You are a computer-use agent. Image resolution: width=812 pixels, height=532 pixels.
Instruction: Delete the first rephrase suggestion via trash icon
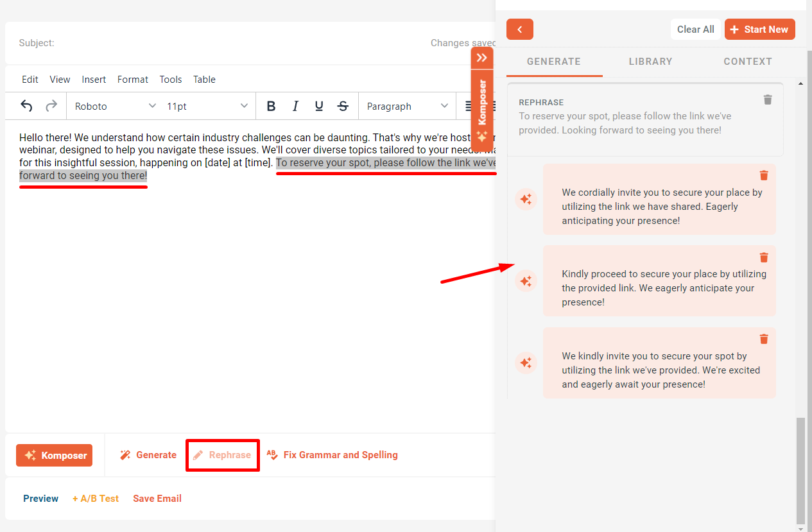click(x=764, y=175)
